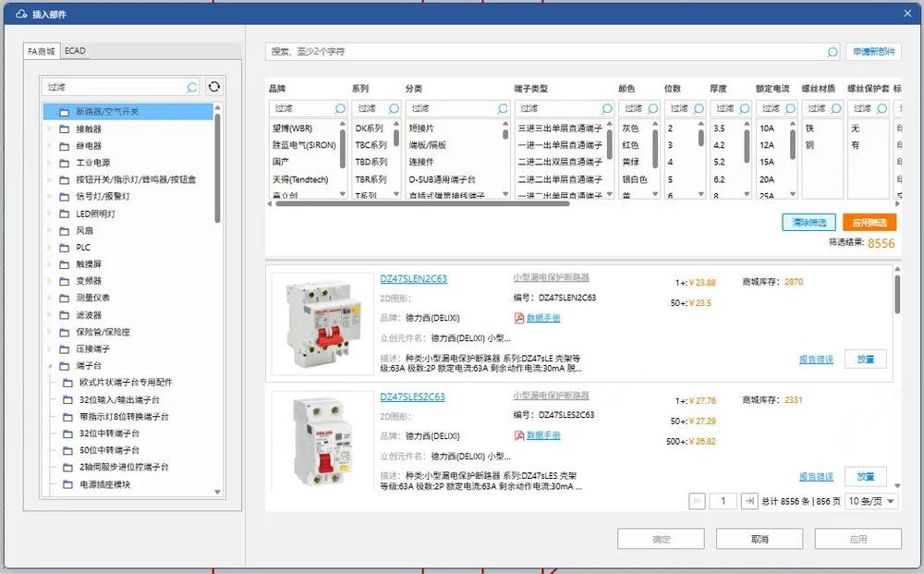Select 红色 in the 颜色 filter list
This screenshot has height=574, width=924.
631,146
